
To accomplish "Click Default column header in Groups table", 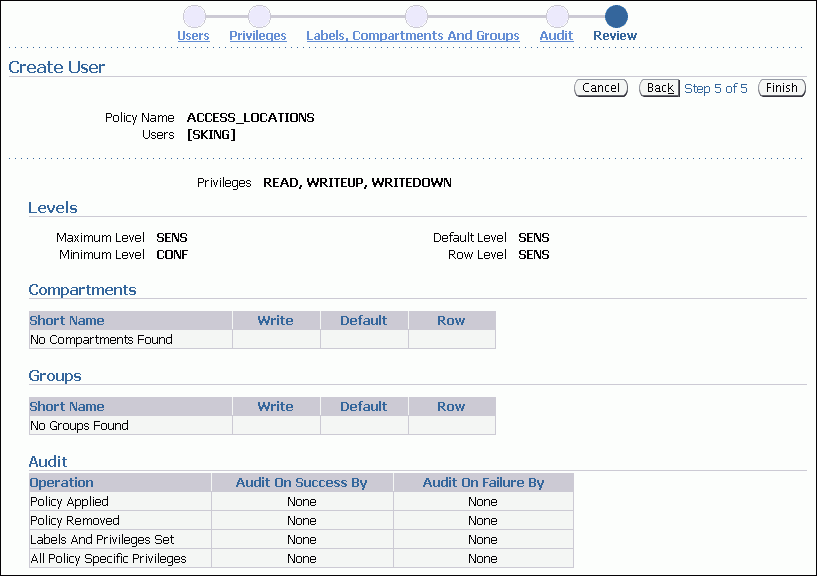I will pyautogui.click(x=363, y=407).
